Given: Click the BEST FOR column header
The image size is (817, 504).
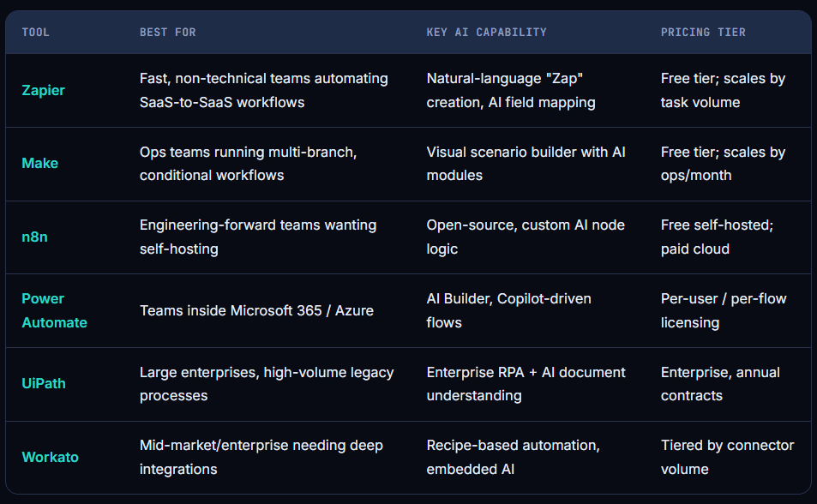Looking at the screenshot, I should (x=168, y=33).
